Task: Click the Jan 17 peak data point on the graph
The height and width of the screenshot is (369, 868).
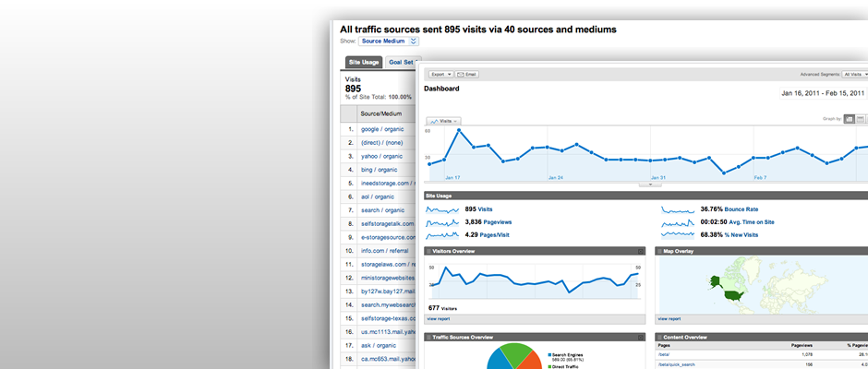Action: pos(459,131)
